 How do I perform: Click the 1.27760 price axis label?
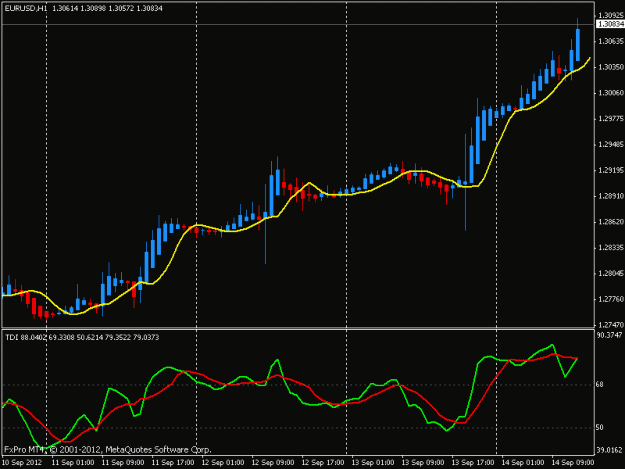tap(611, 299)
